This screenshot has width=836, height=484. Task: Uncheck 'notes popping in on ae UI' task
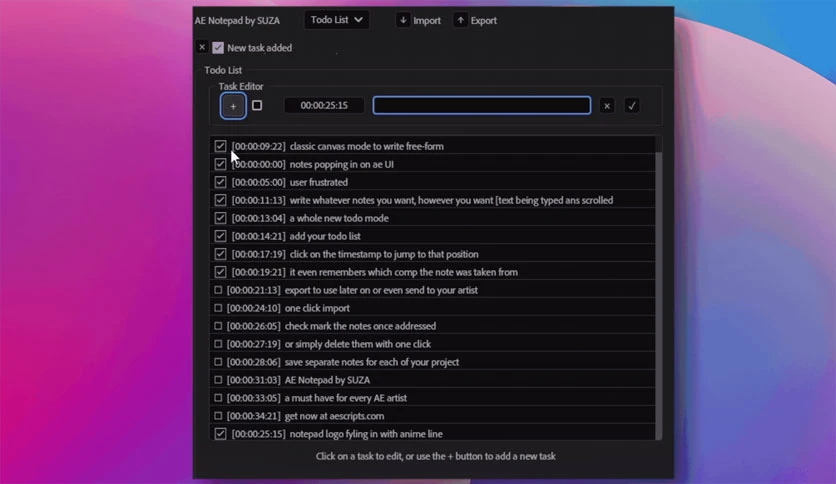coord(220,164)
